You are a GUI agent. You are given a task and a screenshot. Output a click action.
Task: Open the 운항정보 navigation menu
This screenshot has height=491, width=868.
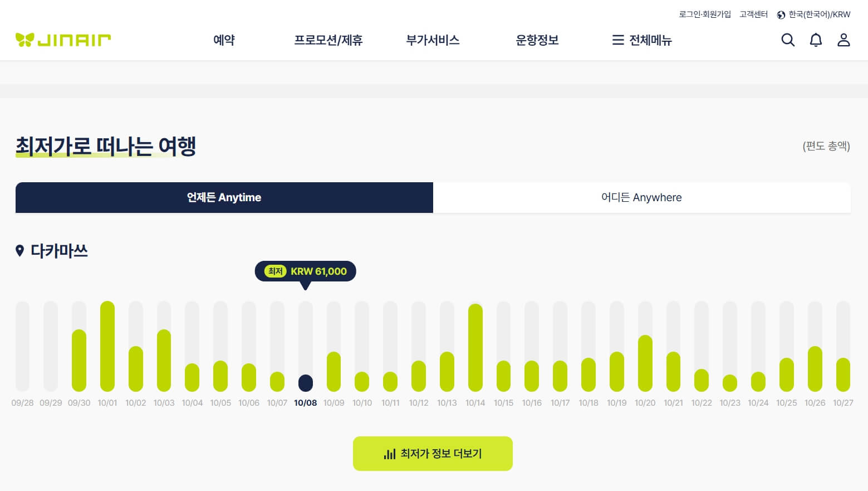coord(537,40)
